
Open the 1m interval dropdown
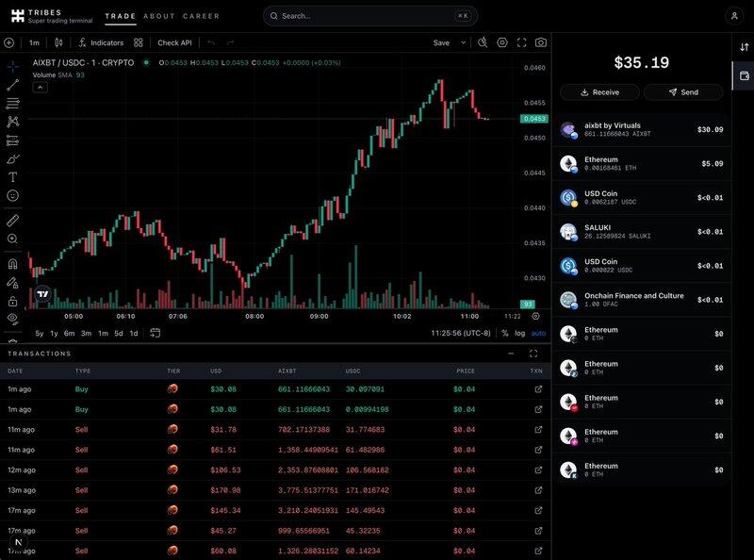(34, 42)
